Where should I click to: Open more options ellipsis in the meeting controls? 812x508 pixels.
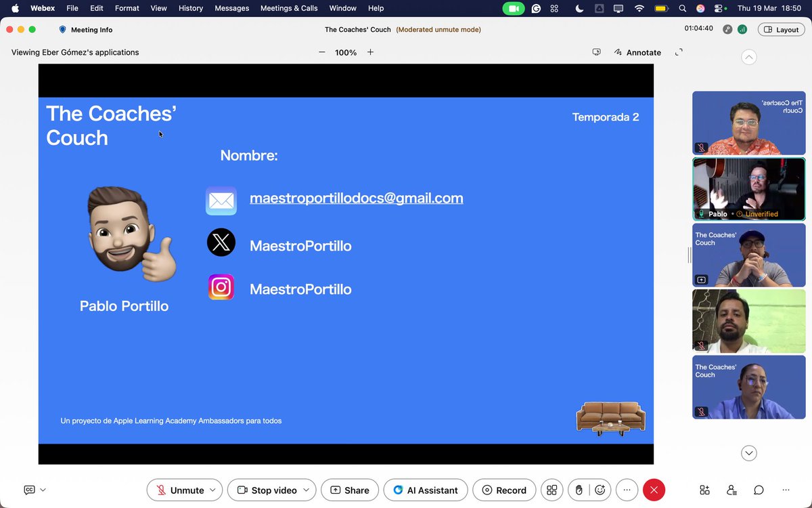pyautogui.click(x=627, y=490)
